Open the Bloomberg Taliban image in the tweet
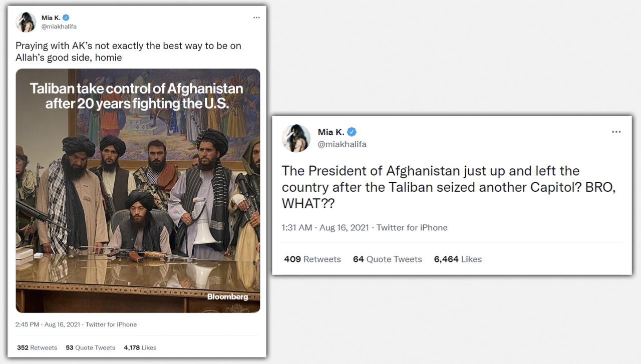 138,190
